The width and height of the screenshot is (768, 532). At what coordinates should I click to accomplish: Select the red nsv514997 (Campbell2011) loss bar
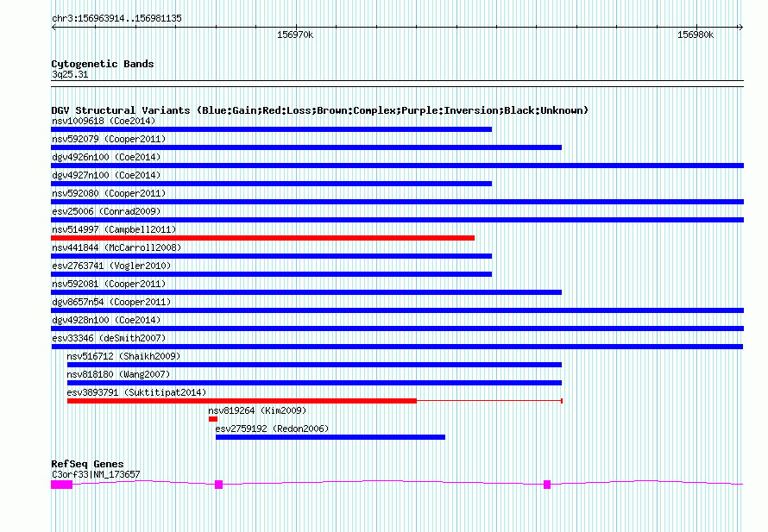point(262,238)
